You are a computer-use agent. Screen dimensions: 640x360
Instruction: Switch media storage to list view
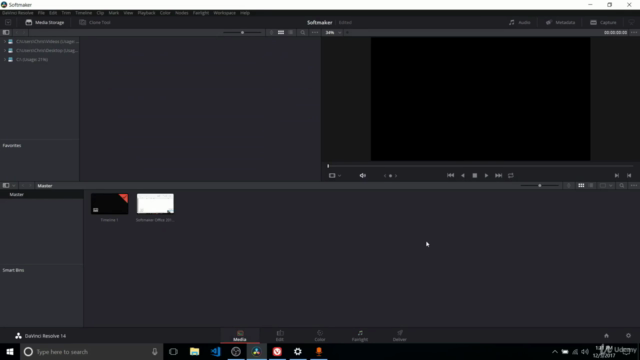(x=291, y=32)
